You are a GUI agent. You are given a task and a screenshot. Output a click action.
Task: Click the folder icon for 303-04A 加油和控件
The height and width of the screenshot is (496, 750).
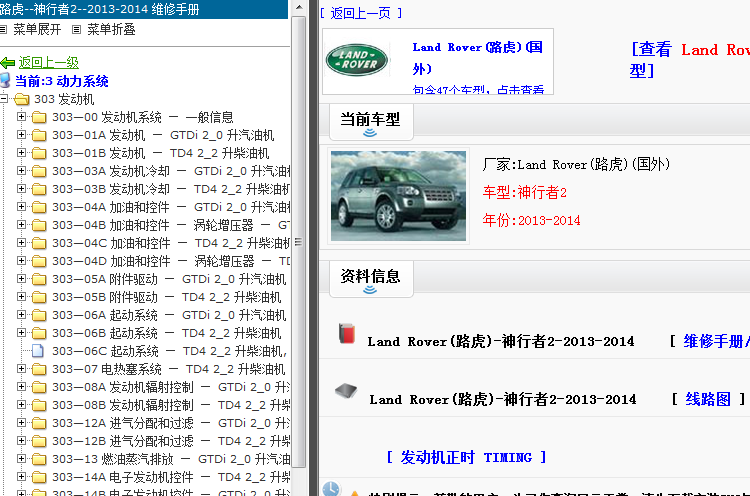tap(39, 207)
